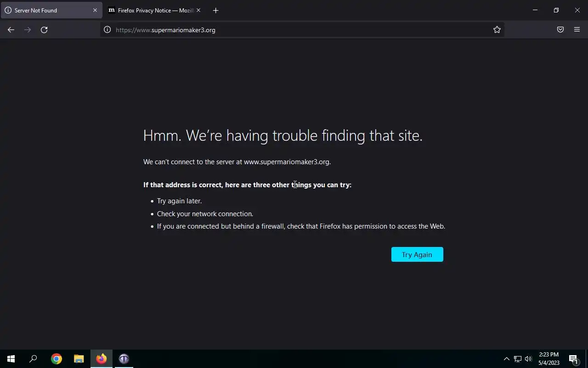Screen dimensions: 588x368
Task: Open site information icon in address bar
Action: 107,30
